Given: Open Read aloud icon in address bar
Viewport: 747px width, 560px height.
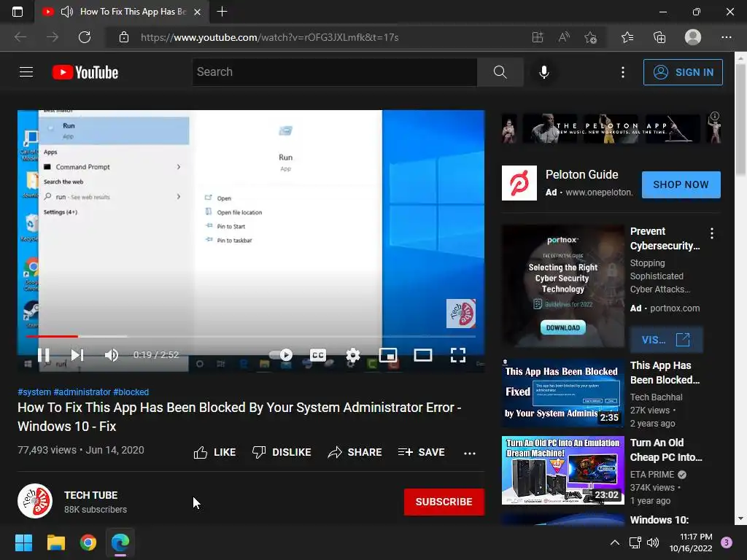Looking at the screenshot, I should 564,37.
